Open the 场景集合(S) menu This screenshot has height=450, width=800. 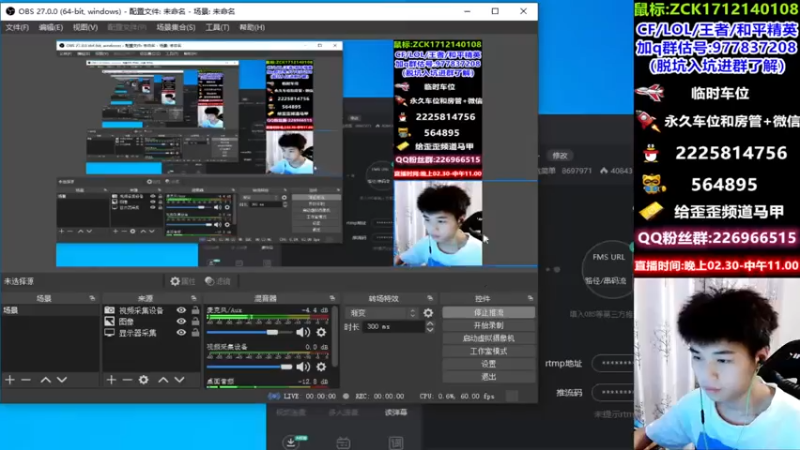pos(176,27)
